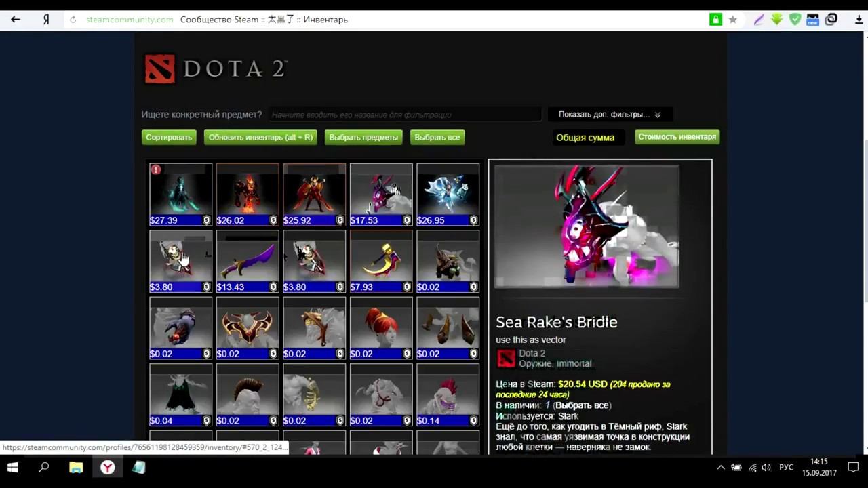868x488 pixels.
Task: Open the Windows Start menu
Action: (12, 468)
